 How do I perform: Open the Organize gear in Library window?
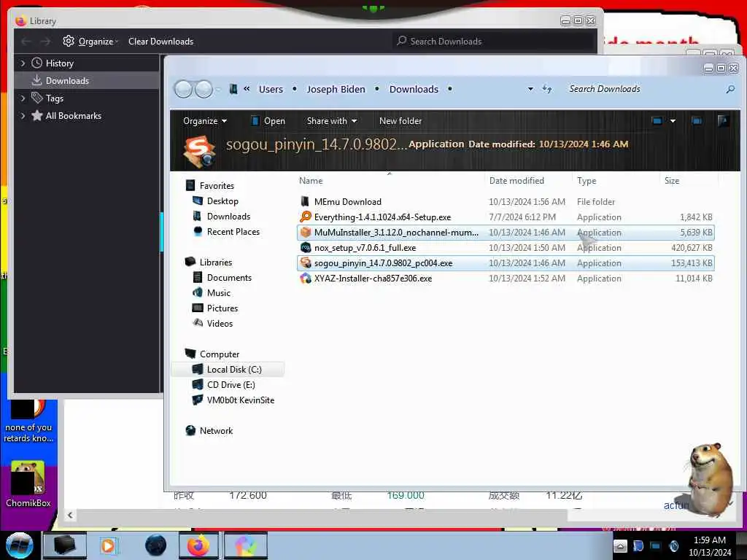coord(68,42)
